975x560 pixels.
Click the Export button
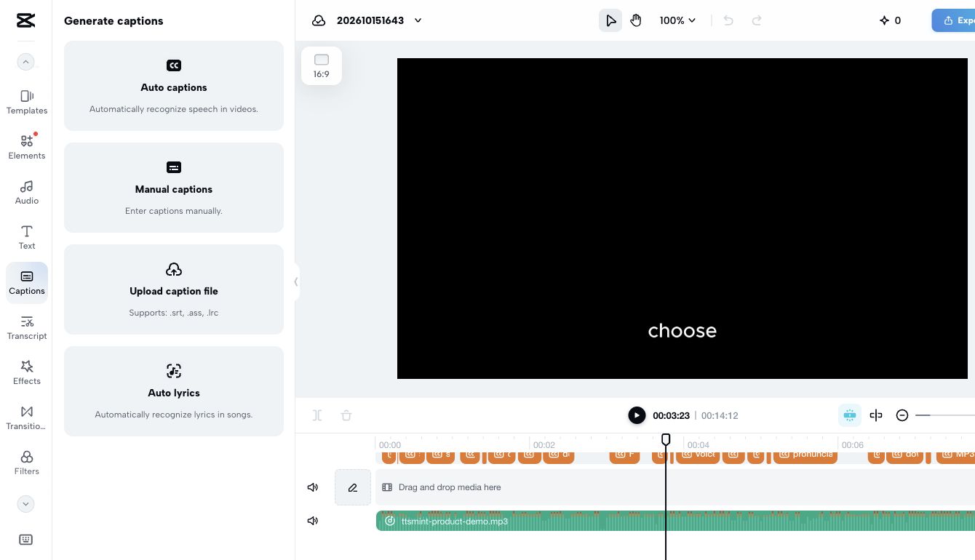tap(954, 20)
